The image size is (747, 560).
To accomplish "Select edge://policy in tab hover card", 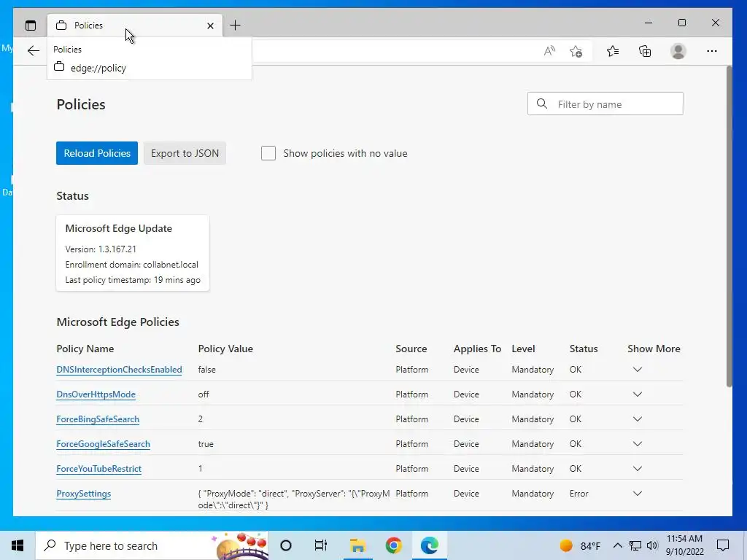I will tap(98, 68).
